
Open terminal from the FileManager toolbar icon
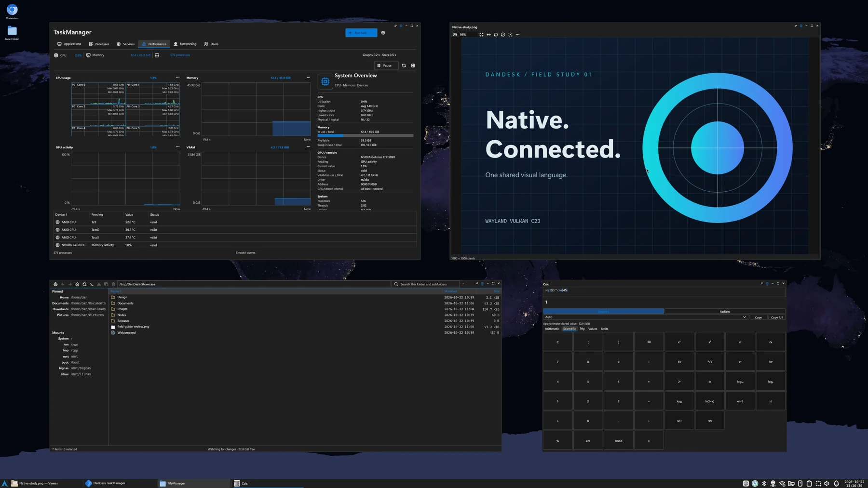(92, 284)
